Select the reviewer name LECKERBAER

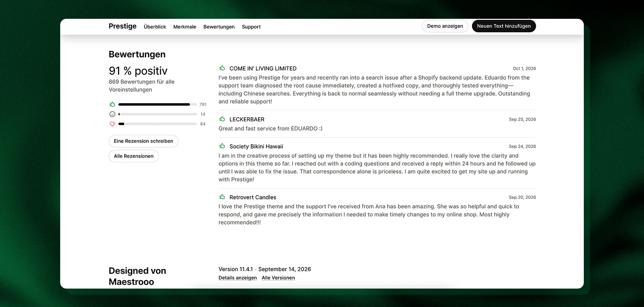[247, 119]
